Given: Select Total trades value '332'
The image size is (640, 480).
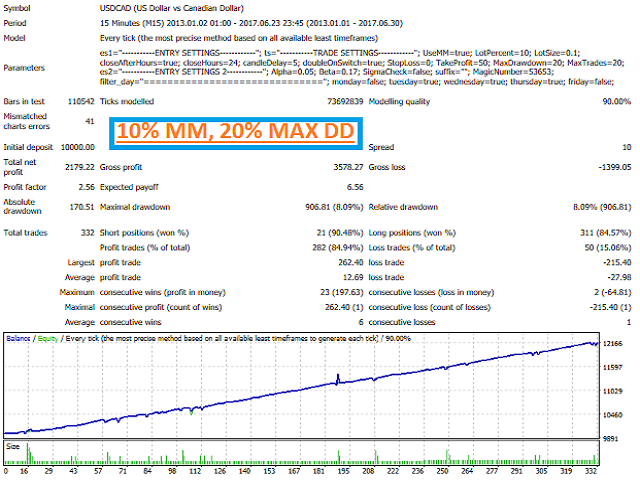Looking at the screenshot, I should [87, 233].
